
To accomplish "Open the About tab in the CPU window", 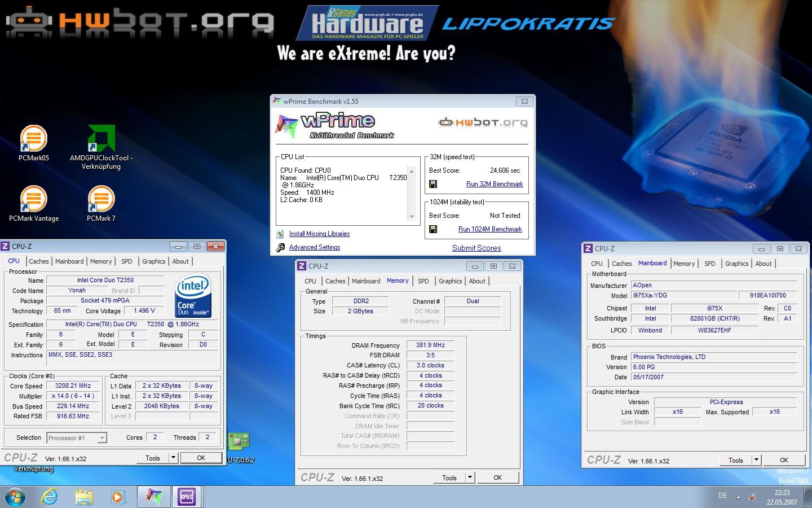I will tap(180, 261).
